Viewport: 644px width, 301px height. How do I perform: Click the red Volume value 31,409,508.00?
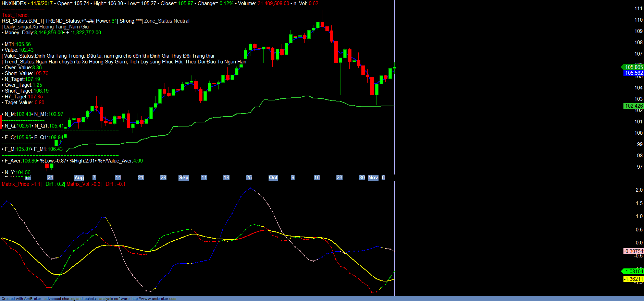coord(273,3)
